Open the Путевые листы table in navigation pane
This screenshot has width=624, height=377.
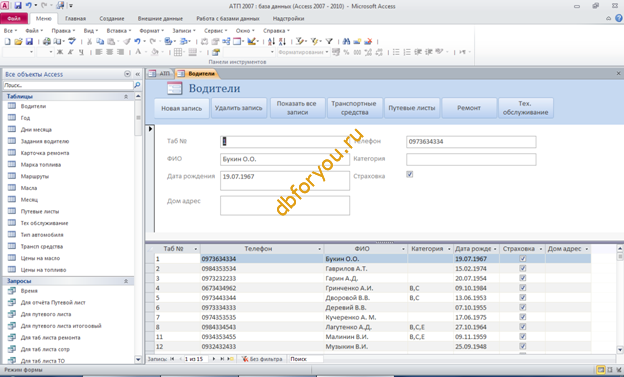tap(40, 211)
